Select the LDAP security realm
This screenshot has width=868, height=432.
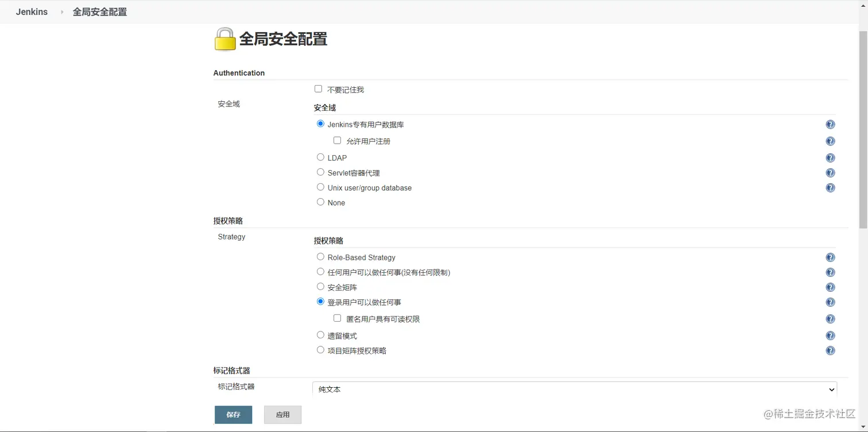point(320,157)
